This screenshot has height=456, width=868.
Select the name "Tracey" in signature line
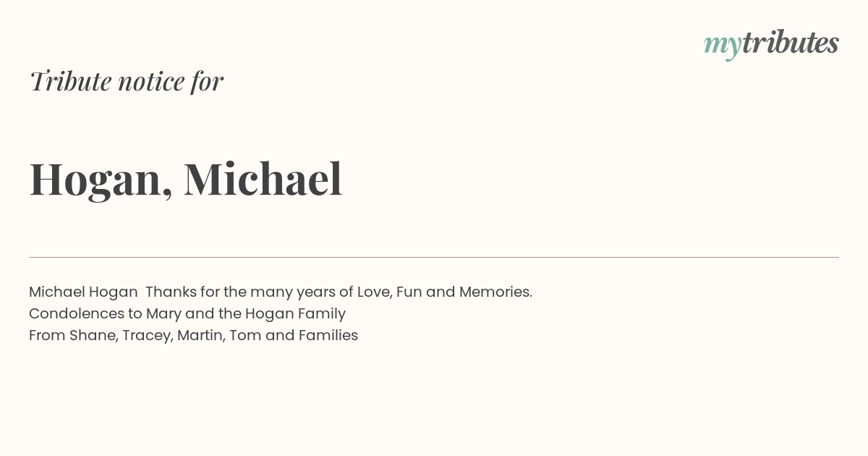[146, 336]
